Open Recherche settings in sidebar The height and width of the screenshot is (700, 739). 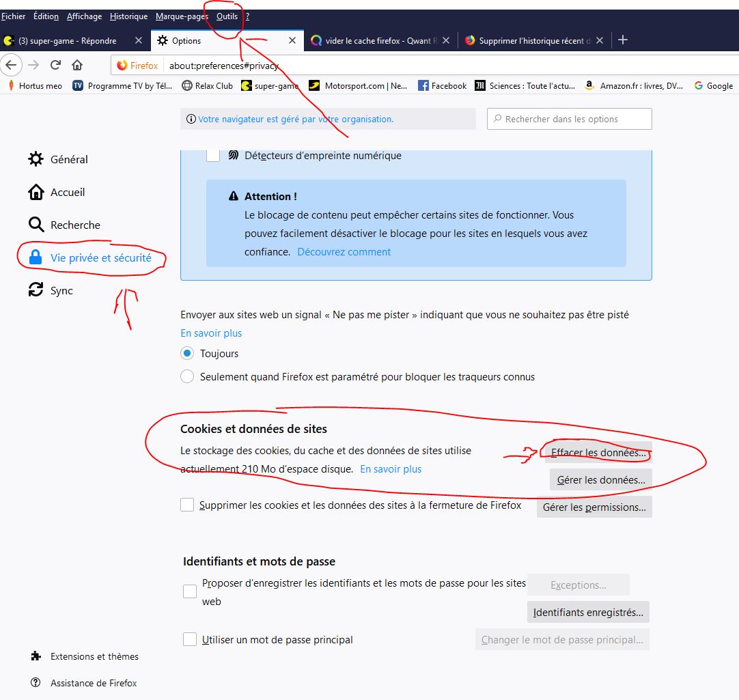[x=74, y=225]
